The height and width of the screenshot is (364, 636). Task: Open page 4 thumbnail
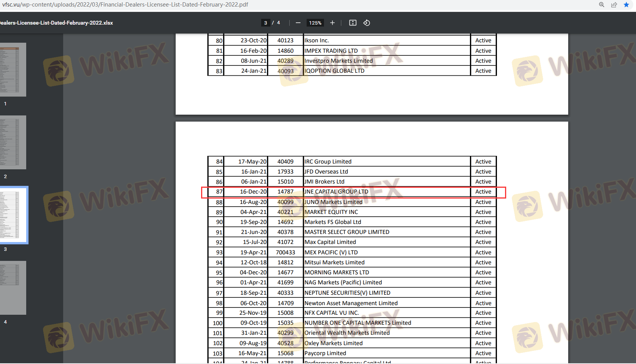[12, 287]
